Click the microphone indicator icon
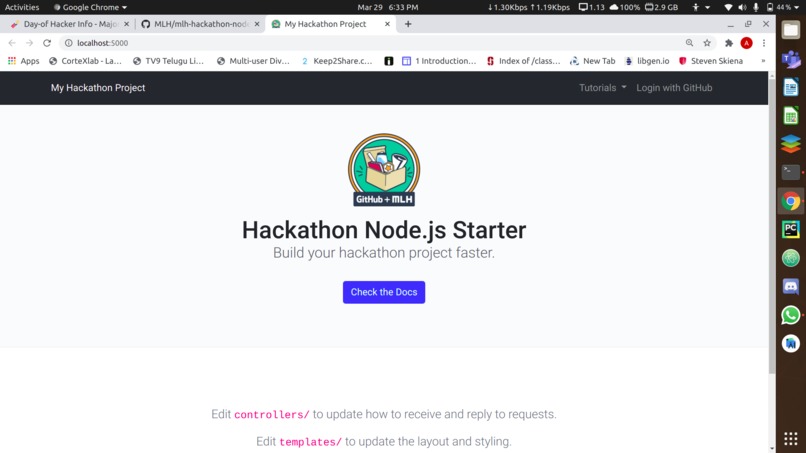 756,7
